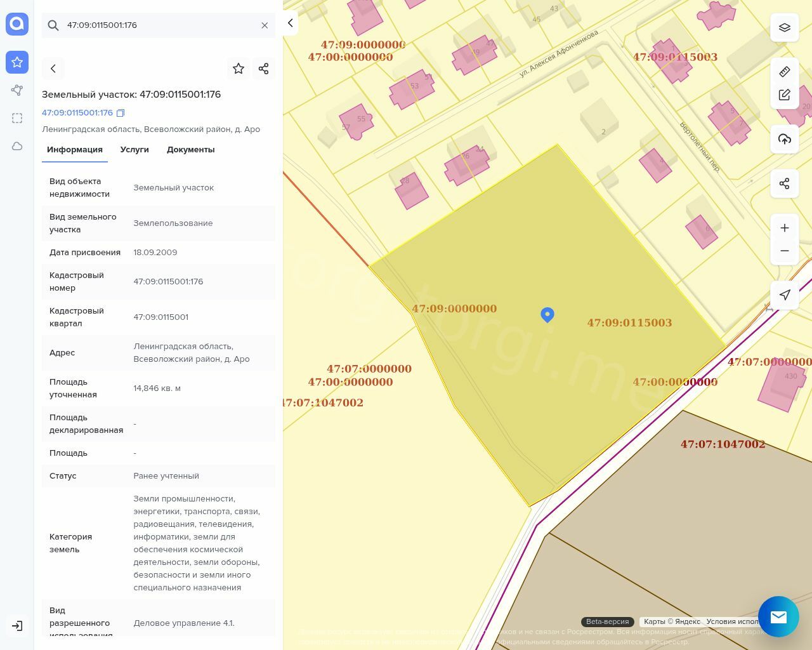Zoom out of the map

click(x=784, y=251)
